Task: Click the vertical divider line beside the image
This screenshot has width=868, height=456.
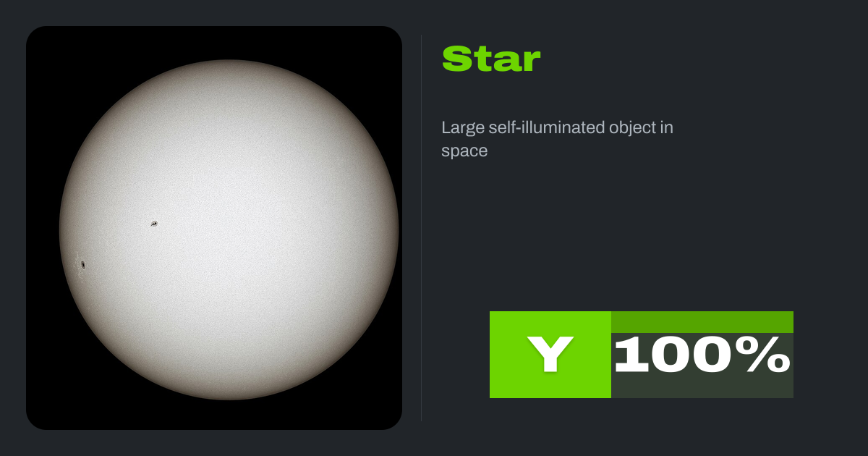Action: (421, 227)
